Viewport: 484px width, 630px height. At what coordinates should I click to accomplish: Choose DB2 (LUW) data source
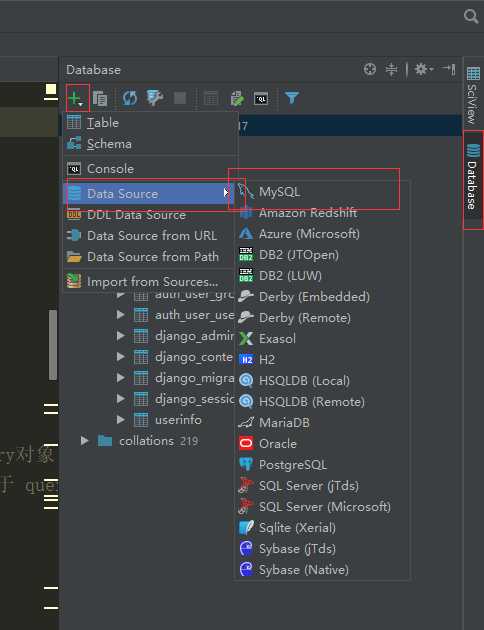[x=323, y=276]
